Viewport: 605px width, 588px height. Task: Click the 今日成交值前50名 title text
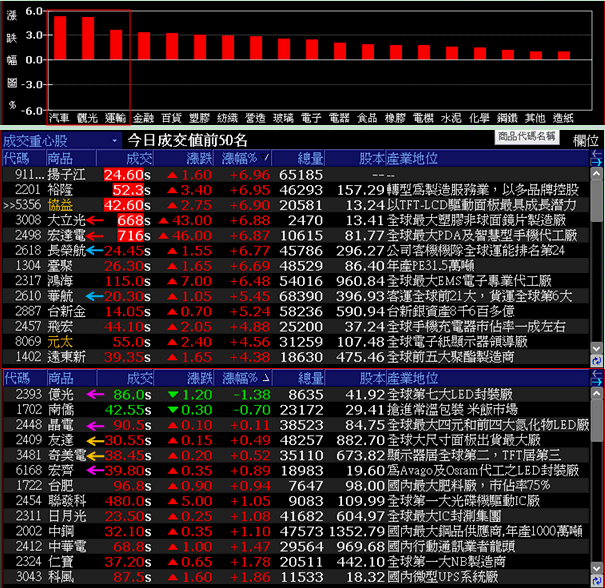(x=188, y=140)
